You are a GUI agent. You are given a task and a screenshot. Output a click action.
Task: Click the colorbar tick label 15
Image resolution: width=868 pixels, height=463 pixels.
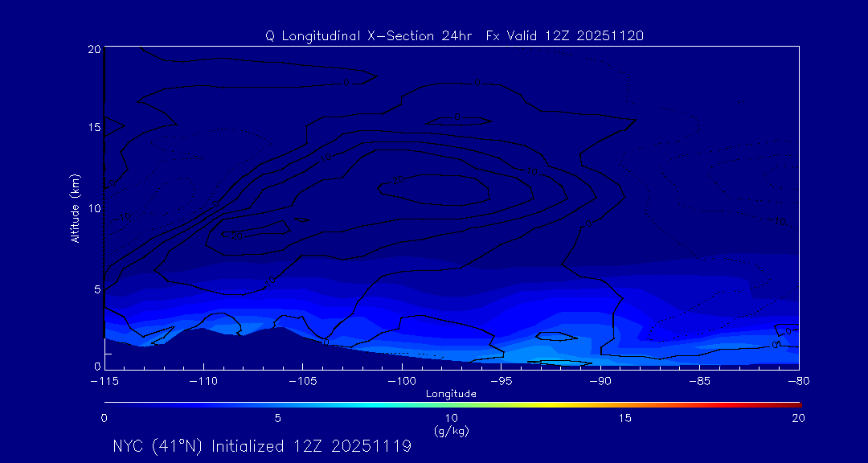[x=625, y=419]
